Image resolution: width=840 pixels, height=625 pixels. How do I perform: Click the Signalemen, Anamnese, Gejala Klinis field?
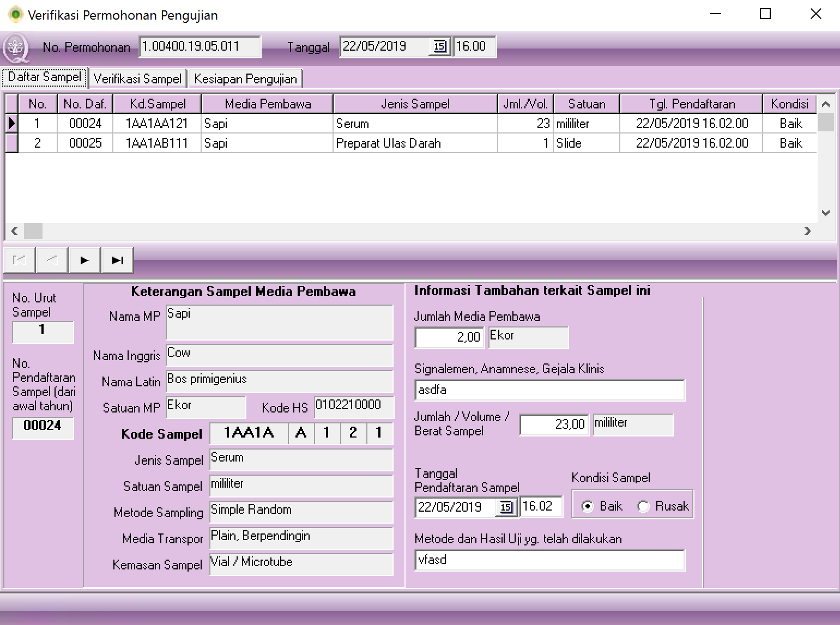549,390
